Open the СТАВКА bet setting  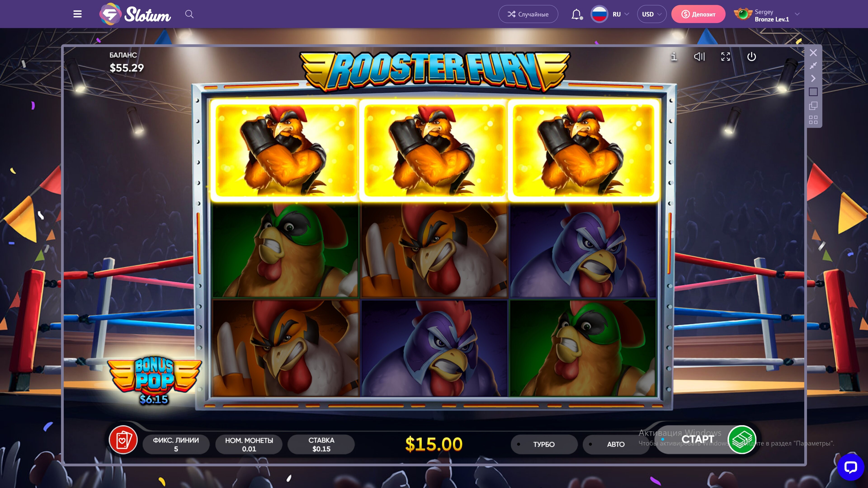tap(321, 444)
